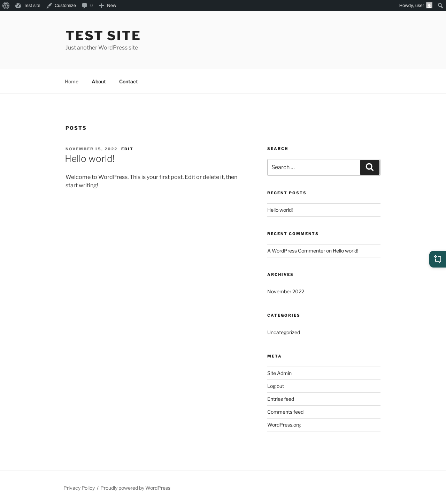Click the green floating screenshot widget
Viewport: 446px width, 504px height.
[x=438, y=259]
